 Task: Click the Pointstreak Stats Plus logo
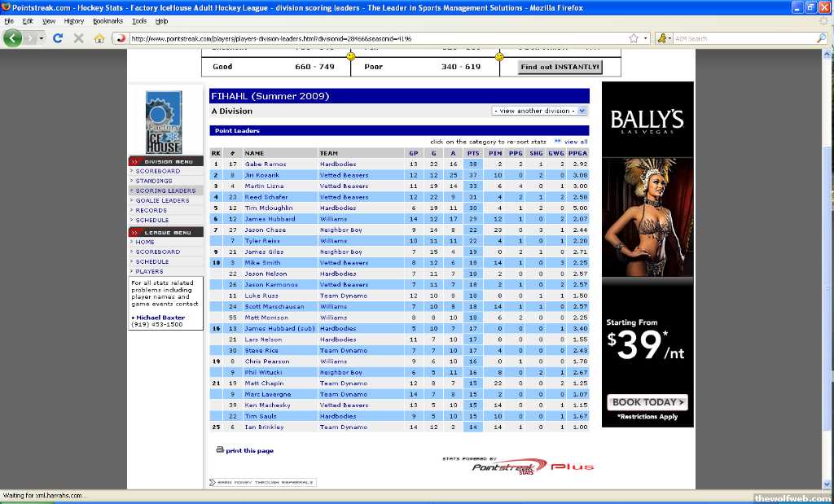point(533,467)
